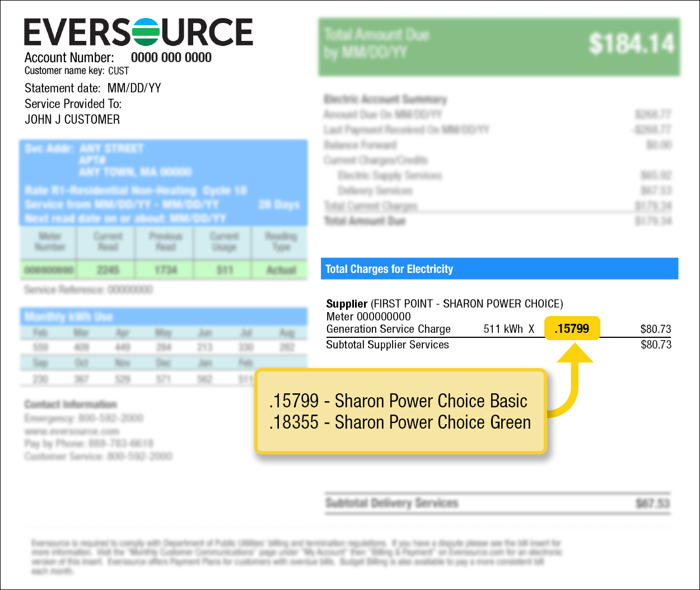
Task: Click the Generation Service Charge label
Action: 389,329
